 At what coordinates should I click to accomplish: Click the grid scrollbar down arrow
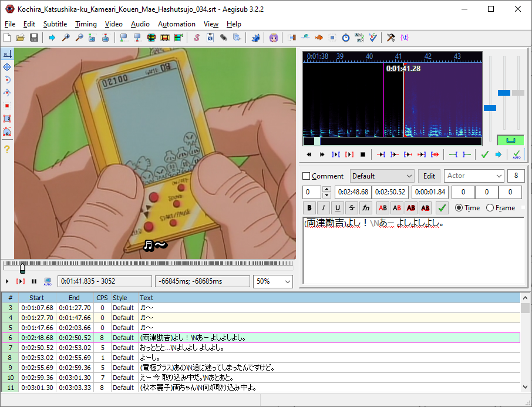[x=525, y=386]
